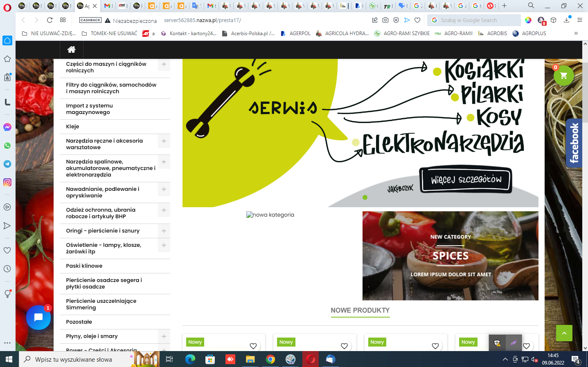Open File Explorer from the taskbar
The height and width of the screenshot is (367, 588).
click(x=250, y=359)
